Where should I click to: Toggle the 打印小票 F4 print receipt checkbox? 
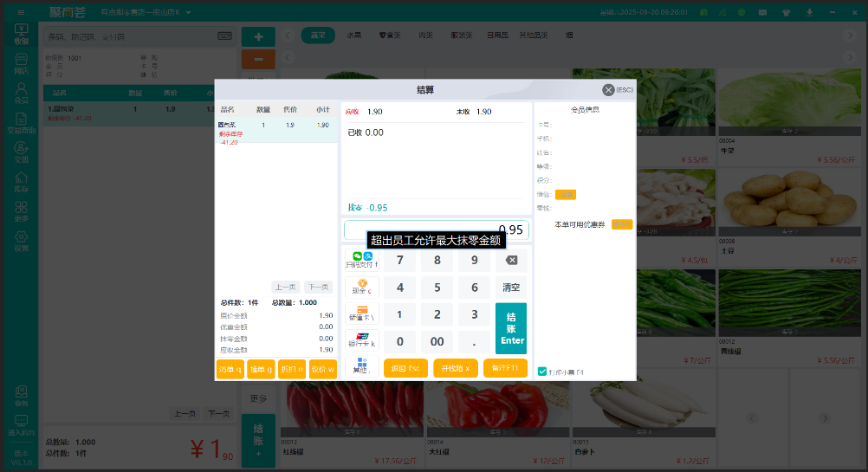542,372
